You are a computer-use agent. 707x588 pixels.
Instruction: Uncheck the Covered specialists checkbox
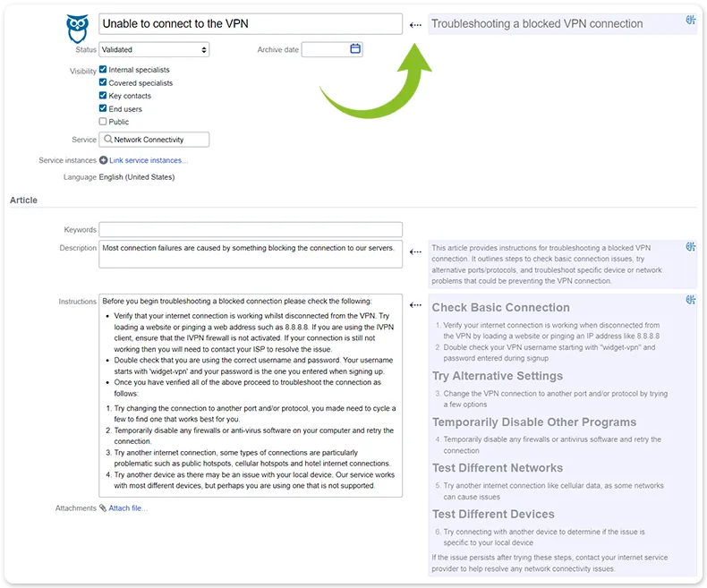[103, 82]
